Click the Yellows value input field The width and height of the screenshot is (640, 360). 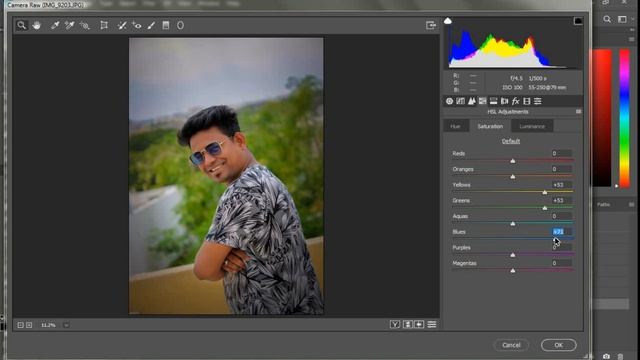pyautogui.click(x=561, y=185)
